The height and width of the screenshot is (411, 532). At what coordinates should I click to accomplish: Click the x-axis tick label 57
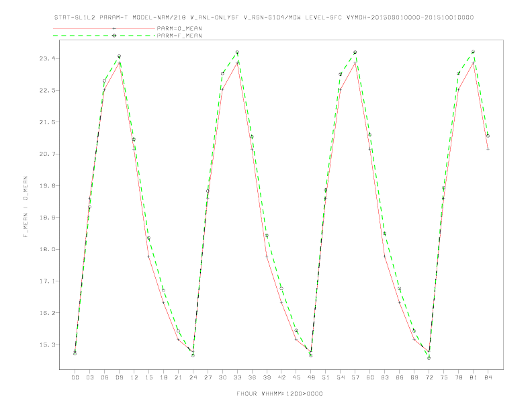coord(355,377)
